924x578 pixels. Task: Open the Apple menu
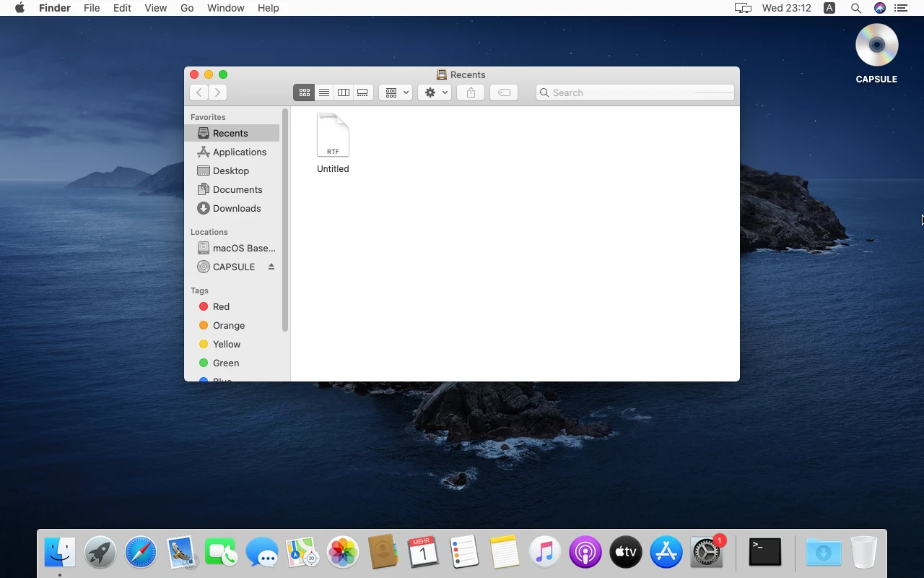click(19, 8)
